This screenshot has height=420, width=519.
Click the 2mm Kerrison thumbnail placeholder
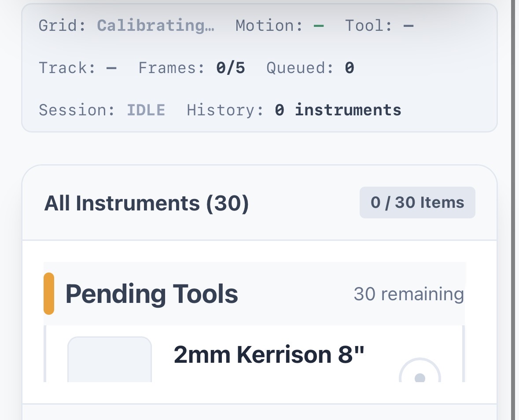coord(110,361)
